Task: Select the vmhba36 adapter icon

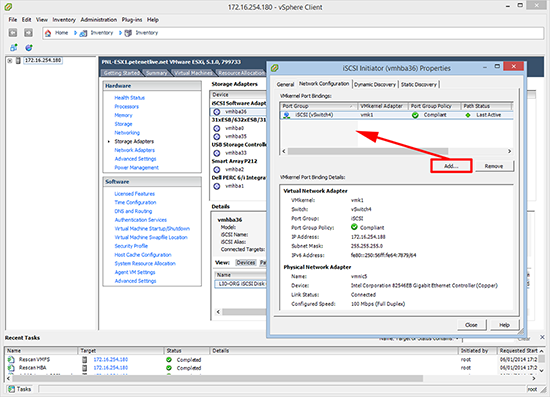Action: (x=217, y=112)
